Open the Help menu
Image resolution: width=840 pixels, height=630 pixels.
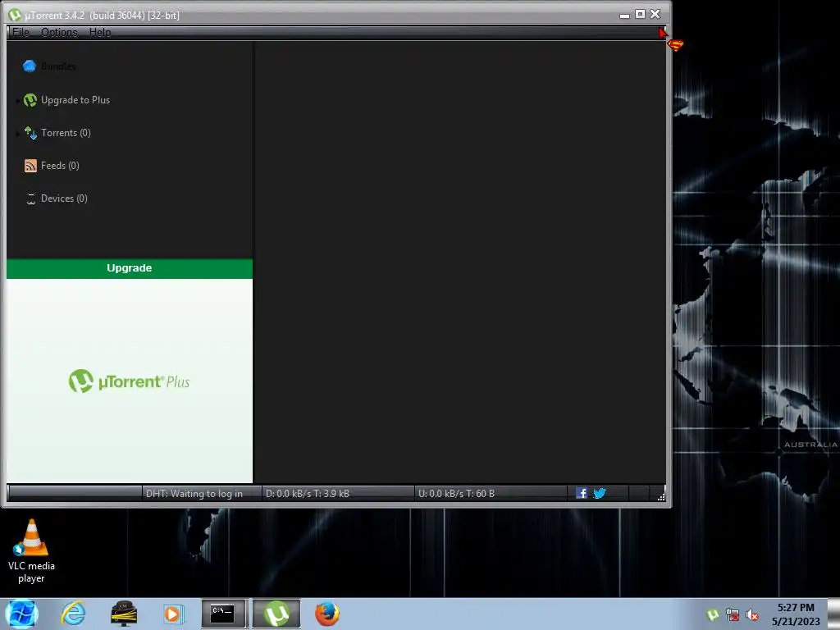[x=99, y=32]
